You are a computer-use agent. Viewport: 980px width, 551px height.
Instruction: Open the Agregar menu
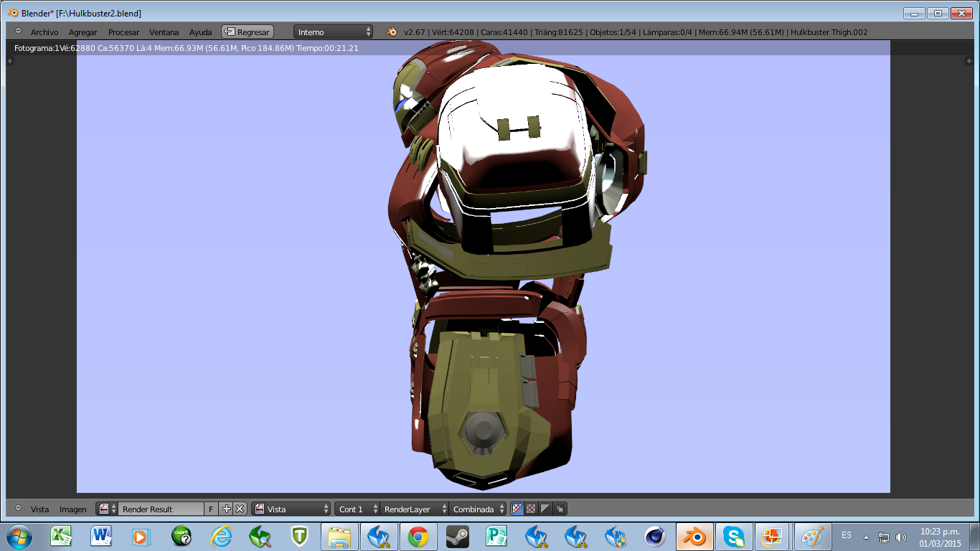(83, 32)
